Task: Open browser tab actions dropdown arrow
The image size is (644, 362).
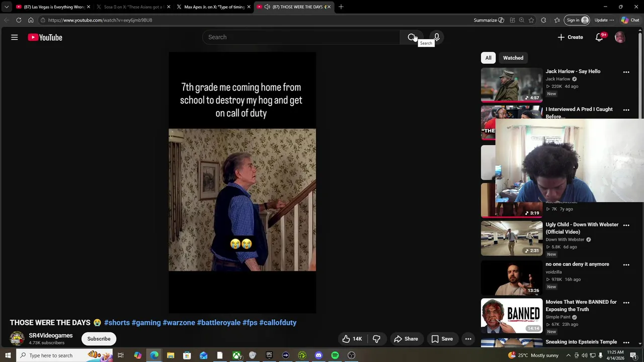Action: pyautogui.click(x=7, y=7)
